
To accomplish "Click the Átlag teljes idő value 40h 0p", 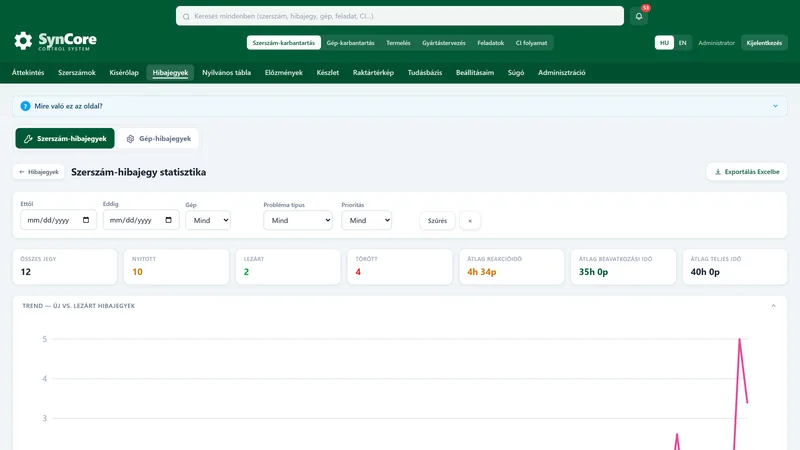I will point(705,272).
